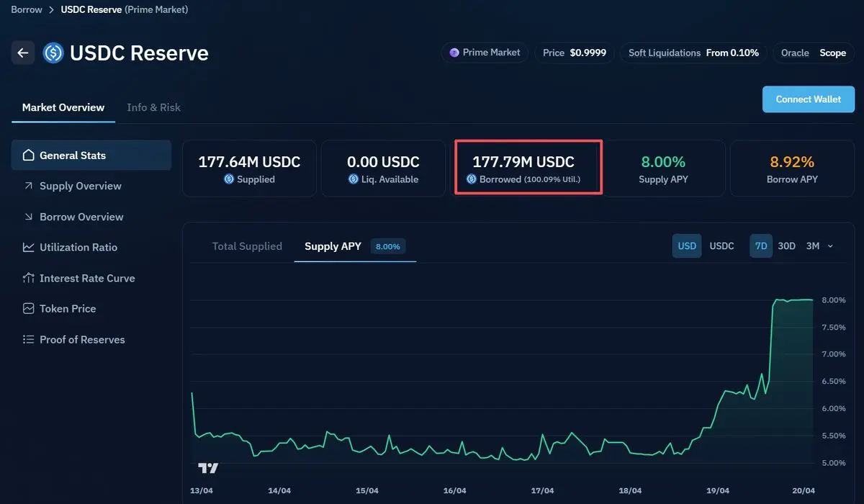
Task: Click the Utilization Ratio chart icon
Action: [29, 247]
